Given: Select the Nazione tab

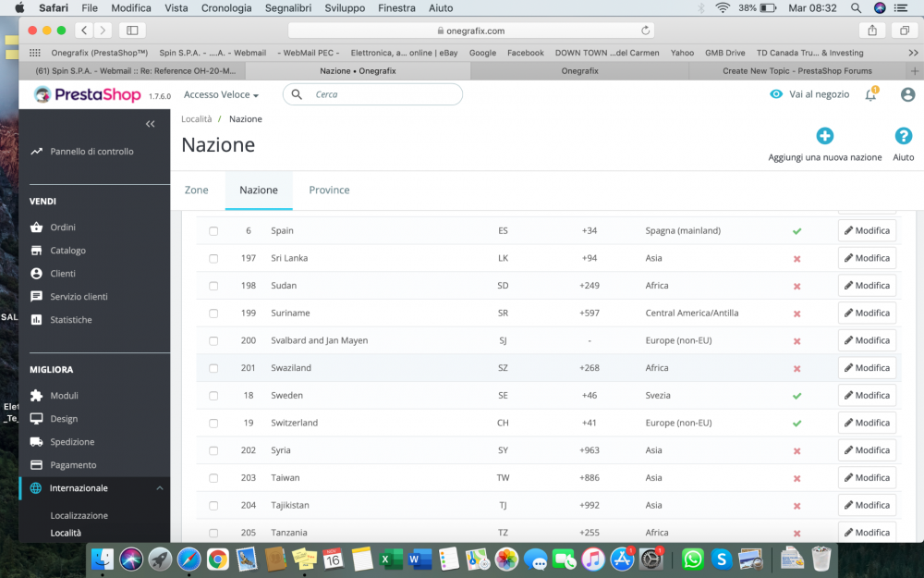Looking at the screenshot, I should [259, 190].
